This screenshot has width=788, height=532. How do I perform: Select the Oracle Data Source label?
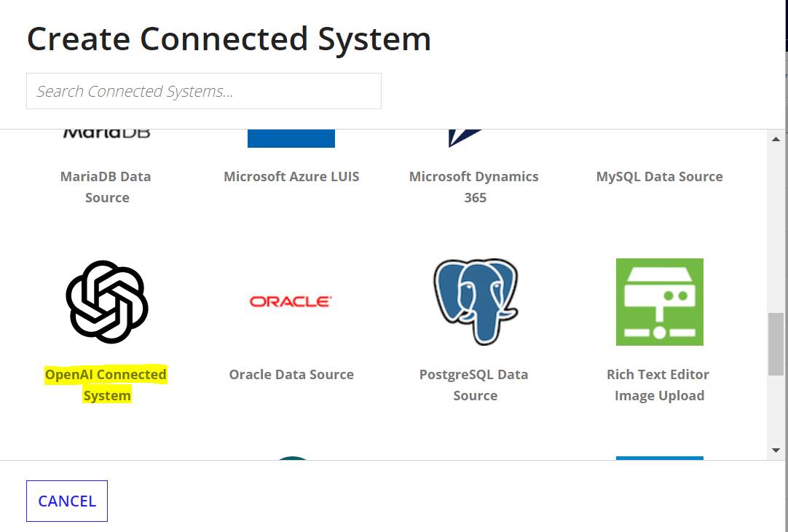[291, 374]
